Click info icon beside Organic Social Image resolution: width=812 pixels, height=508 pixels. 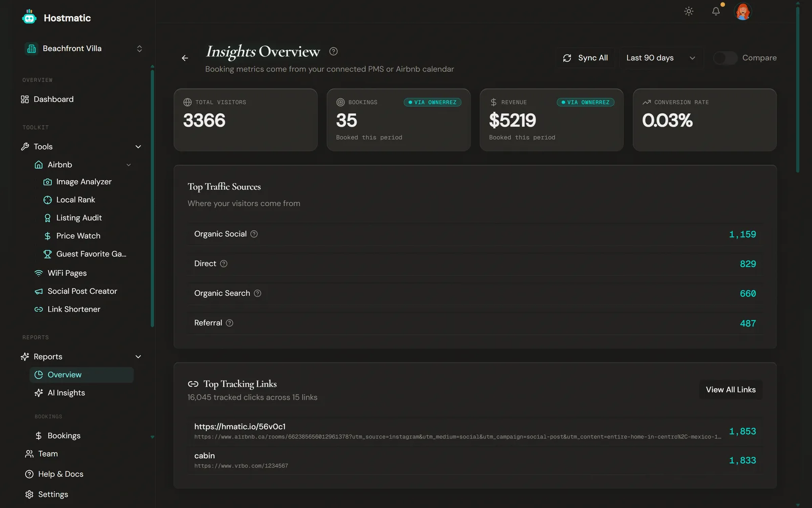coord(254,234)
